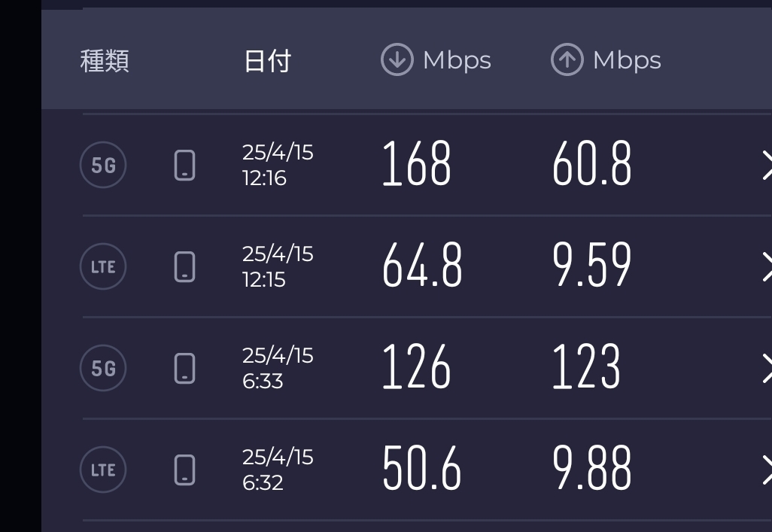772x532 pixels.
Task: Sort by the 日付 column header
Action: pyautogui.click(x=267, y=61)
